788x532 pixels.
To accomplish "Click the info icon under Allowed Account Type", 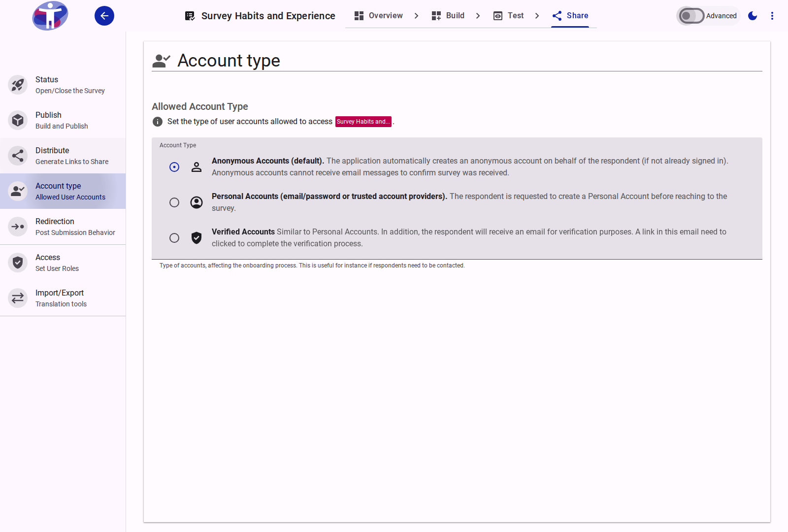I will pos(158,122).
